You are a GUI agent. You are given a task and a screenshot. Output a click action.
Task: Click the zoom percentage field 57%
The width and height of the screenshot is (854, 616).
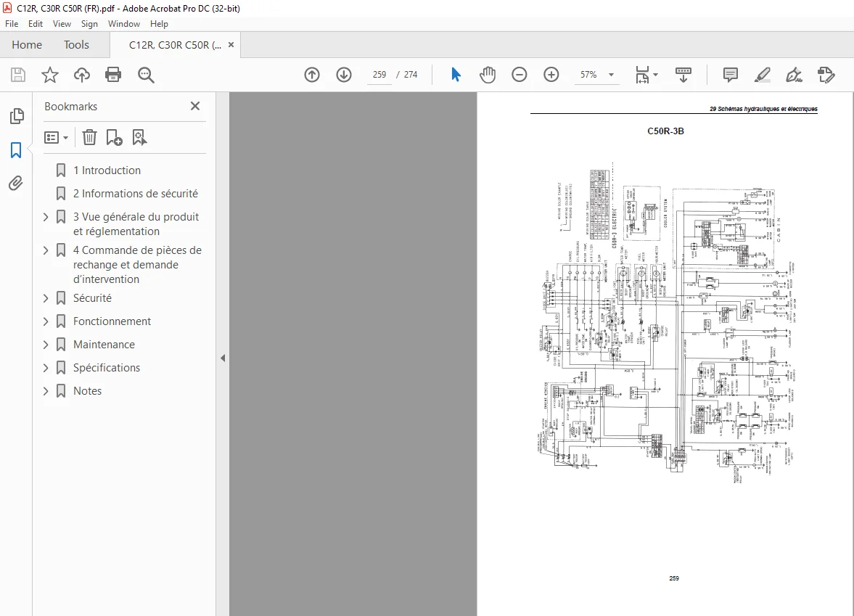pos(588,75)
